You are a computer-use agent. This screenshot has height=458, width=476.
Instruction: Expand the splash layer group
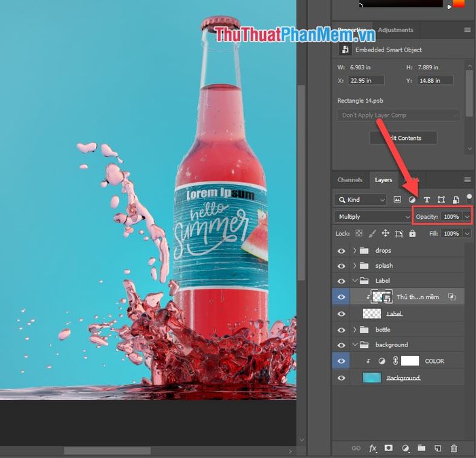point(354,266)
